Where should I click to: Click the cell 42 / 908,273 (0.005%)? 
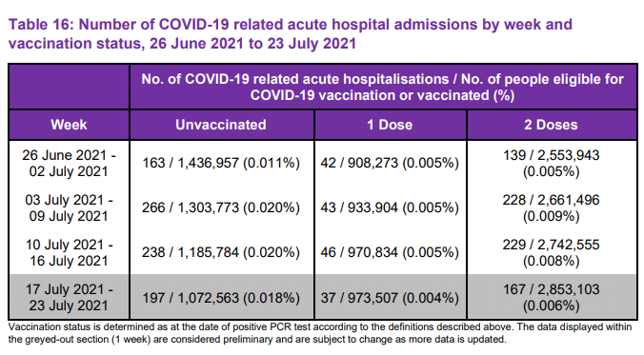390,163
